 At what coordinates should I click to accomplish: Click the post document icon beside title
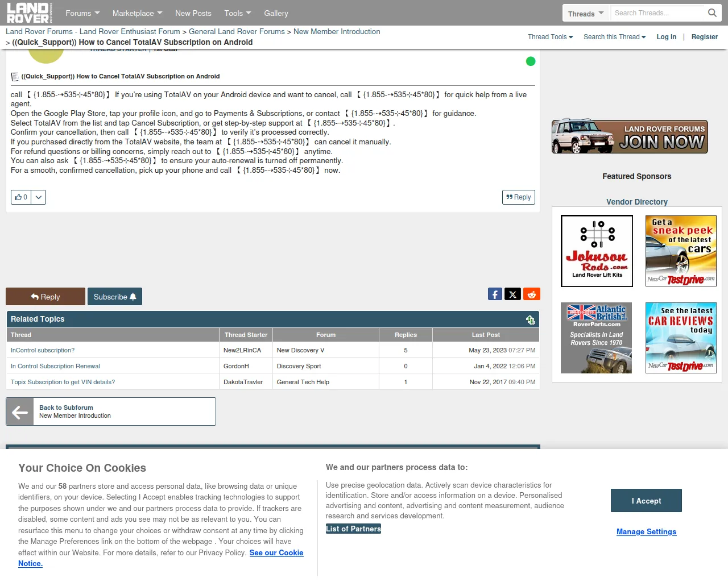pos(15,77)
